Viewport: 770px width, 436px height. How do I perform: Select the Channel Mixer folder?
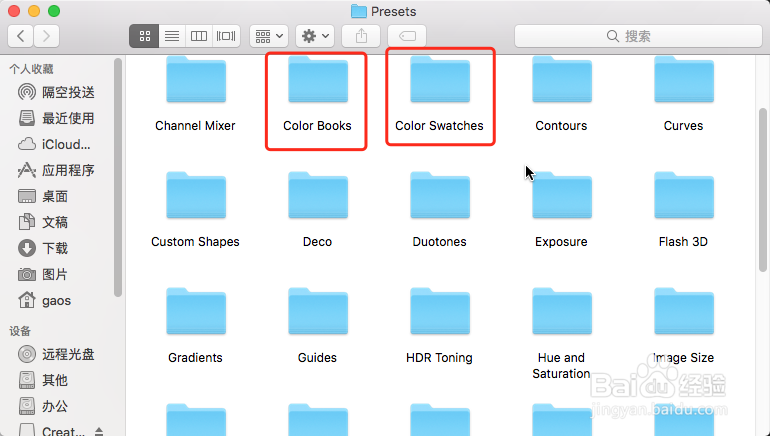click(195, 94)
